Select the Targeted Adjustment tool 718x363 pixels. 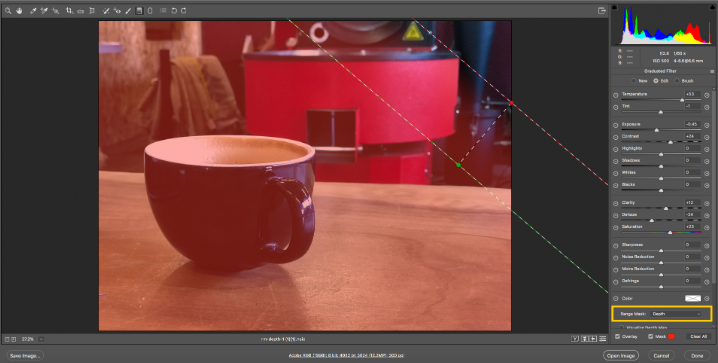pos(55,11)
